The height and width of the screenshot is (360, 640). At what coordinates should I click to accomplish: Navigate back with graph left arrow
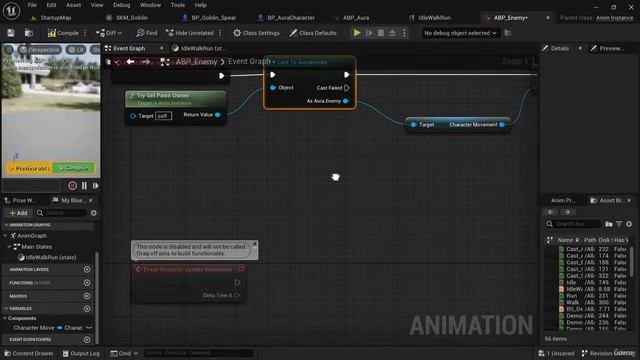click(130, 62)
